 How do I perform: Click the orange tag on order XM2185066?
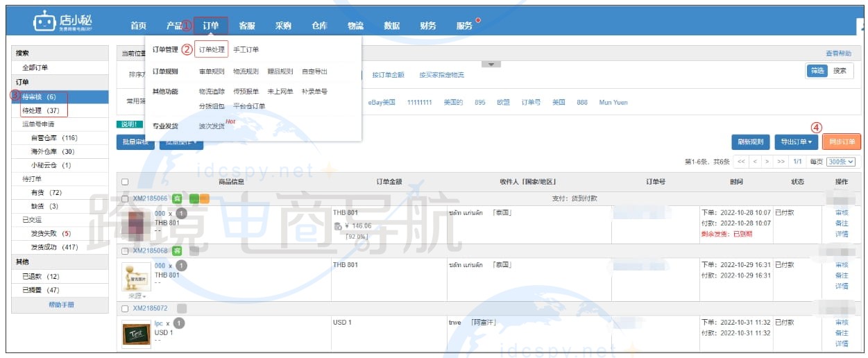[204, 198]
